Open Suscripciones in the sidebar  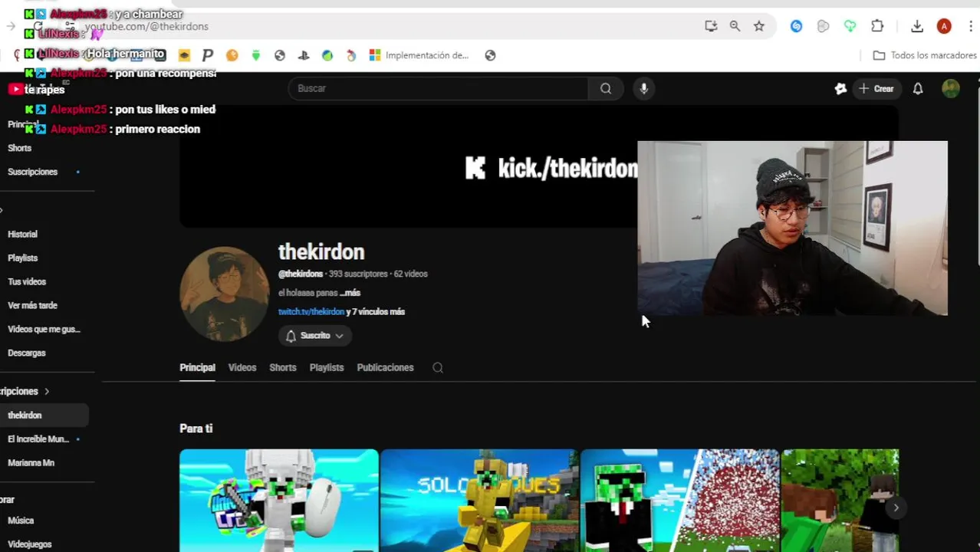click(32, 172)
